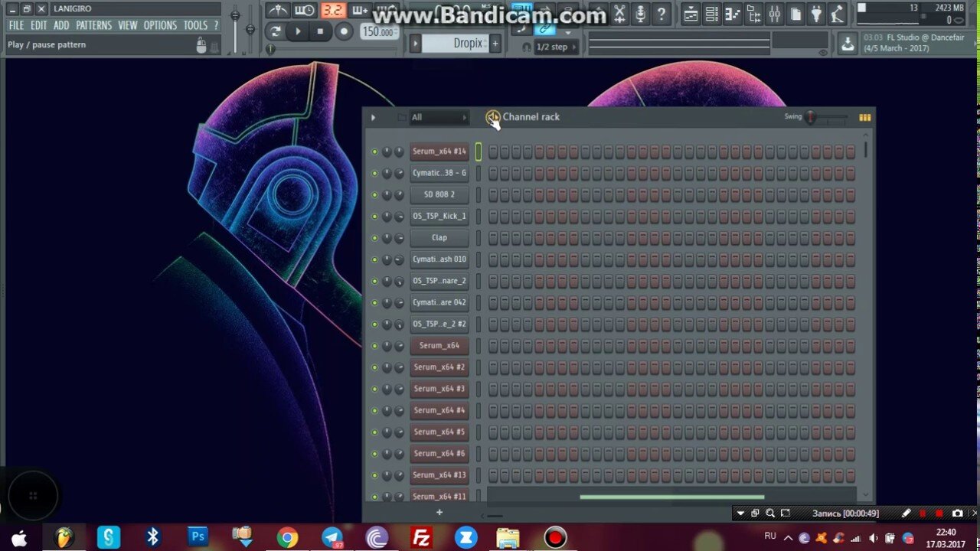Image resolution: width=980 pixels, height=551 pixels.
Task: Open the PATTERNS menu
Action: pyautogui.click(x=93, y=25)
